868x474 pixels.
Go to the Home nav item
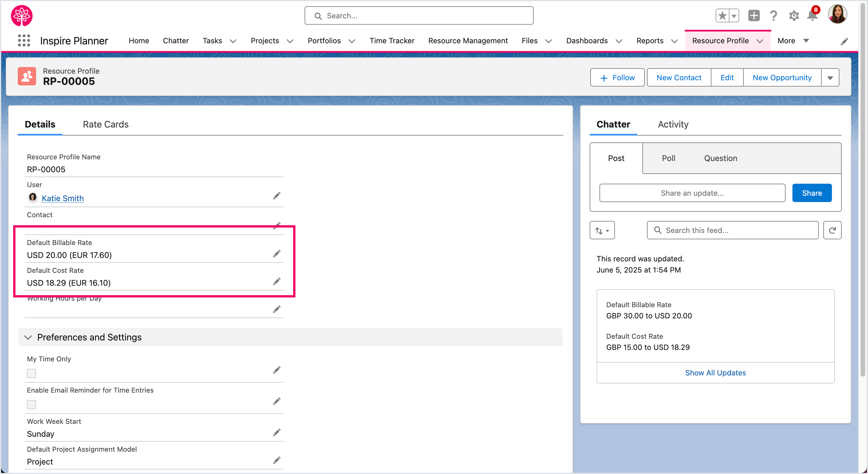(x=139, y=41)
